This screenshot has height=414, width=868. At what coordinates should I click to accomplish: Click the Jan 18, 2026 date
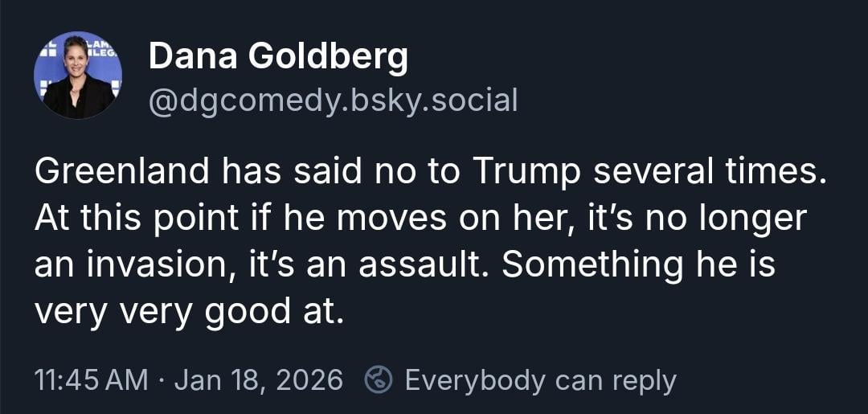[x=258, y=379]
